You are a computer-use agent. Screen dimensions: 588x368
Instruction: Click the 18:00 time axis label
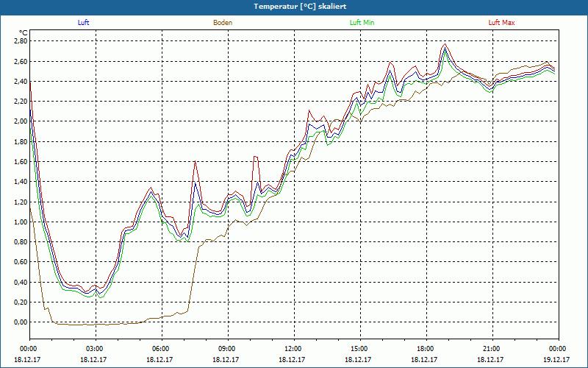426,349
